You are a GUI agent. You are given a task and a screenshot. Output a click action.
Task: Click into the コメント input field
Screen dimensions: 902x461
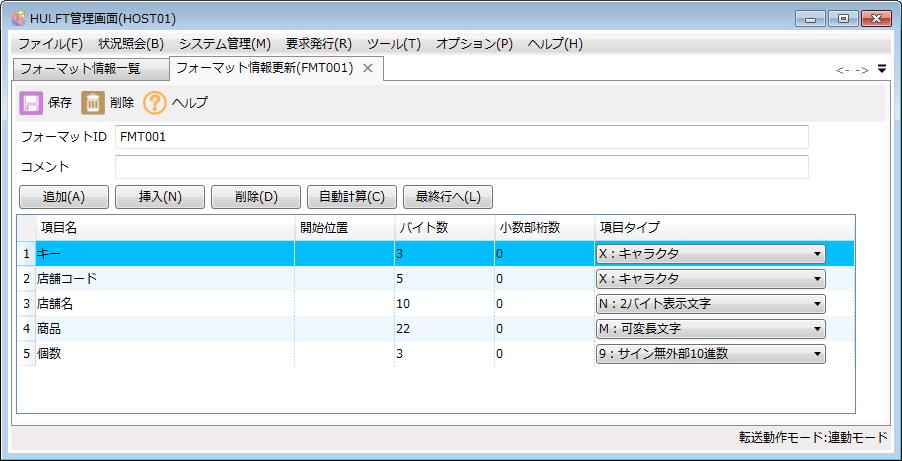(461, 166)
